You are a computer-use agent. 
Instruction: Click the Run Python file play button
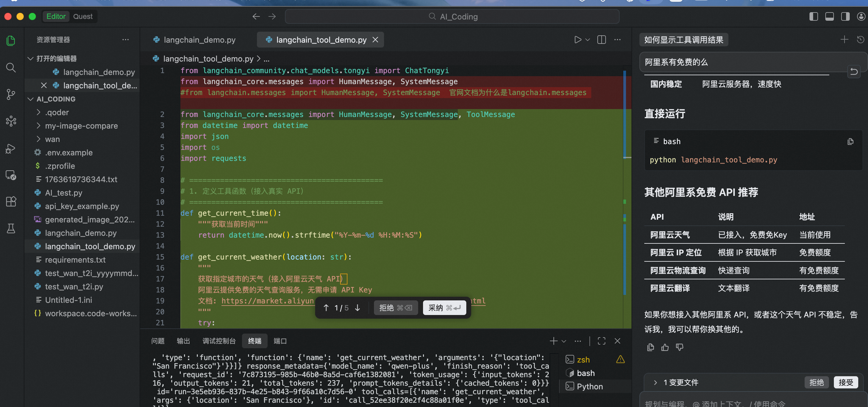[578, 40]
